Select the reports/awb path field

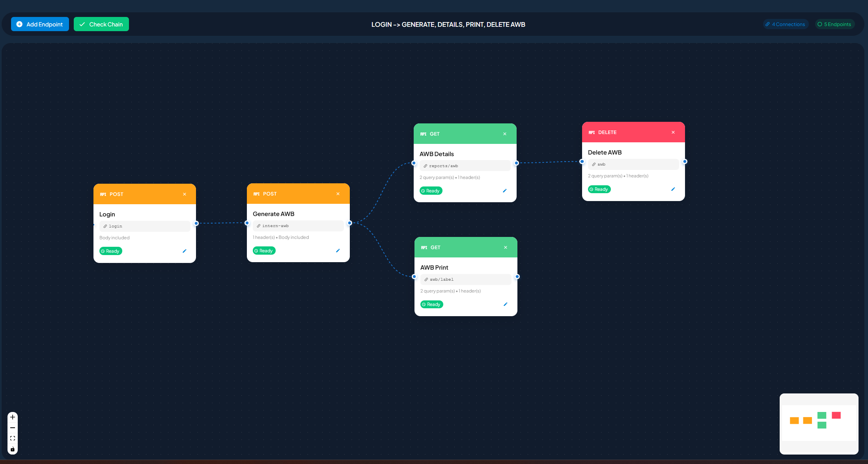[465, 166]
